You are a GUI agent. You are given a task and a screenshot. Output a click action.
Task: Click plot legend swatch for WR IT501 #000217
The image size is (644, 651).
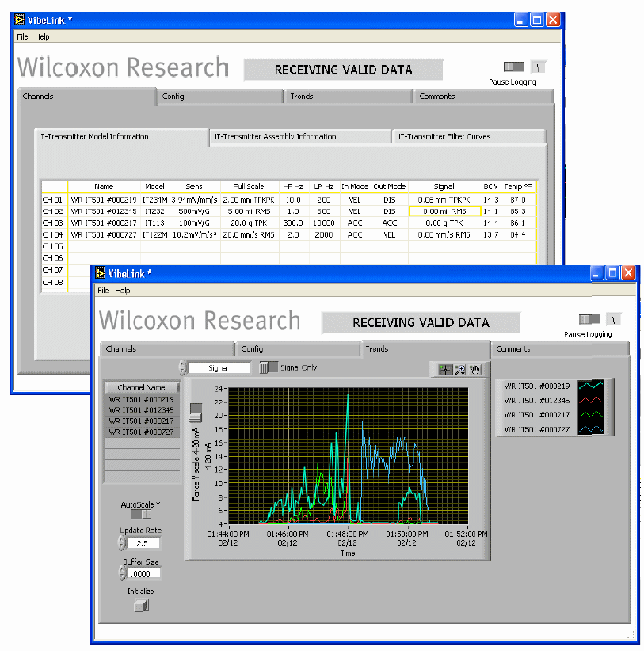pos(596,415)
